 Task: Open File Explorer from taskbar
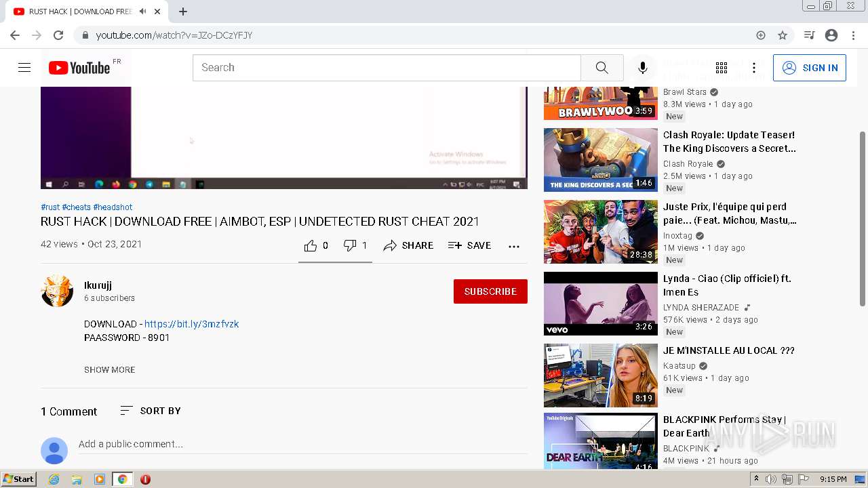(x=77, y=479)
